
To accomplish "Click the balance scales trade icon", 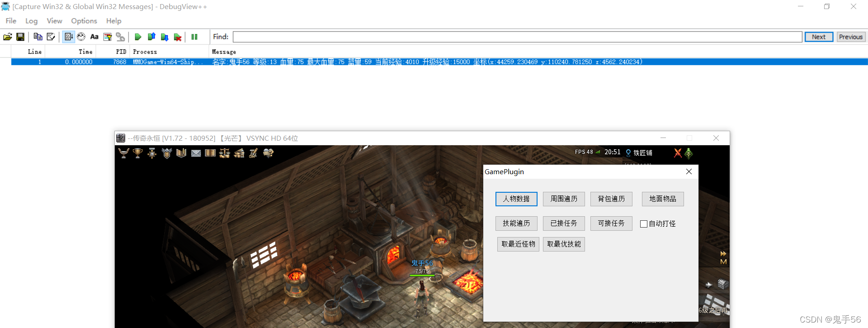I will click(x=225, y=153).
